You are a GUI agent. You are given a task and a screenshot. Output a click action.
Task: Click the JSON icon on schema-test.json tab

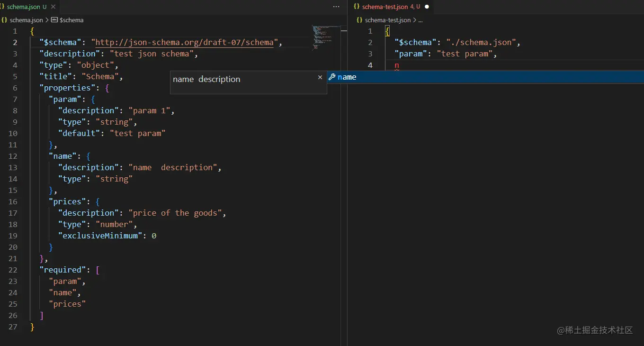click(x=357, y=7)
